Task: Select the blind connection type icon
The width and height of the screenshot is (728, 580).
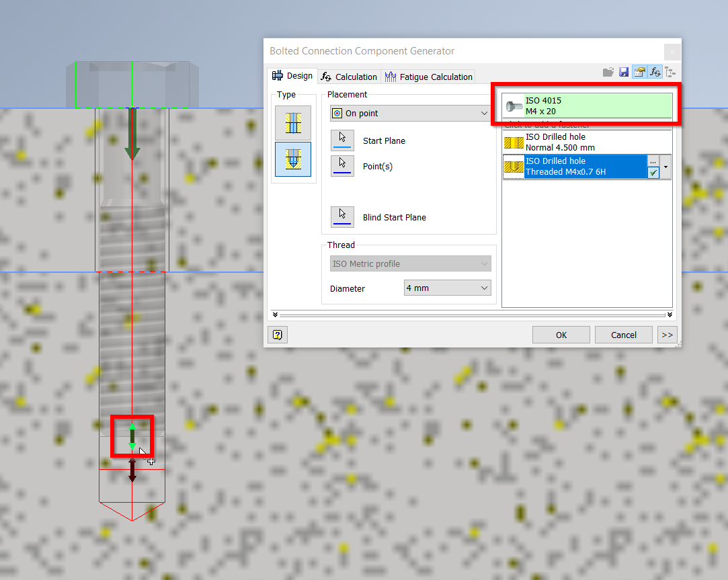Action: point(293,159)
